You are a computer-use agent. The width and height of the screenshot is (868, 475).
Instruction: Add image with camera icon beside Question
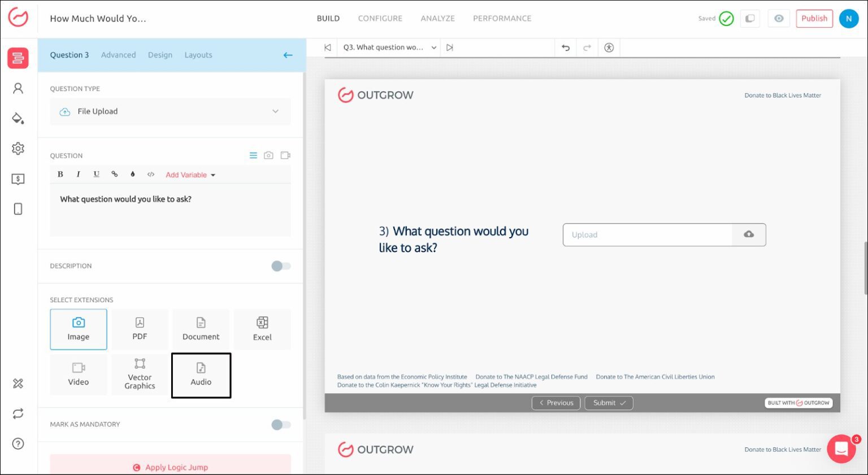tap(268, 155)
